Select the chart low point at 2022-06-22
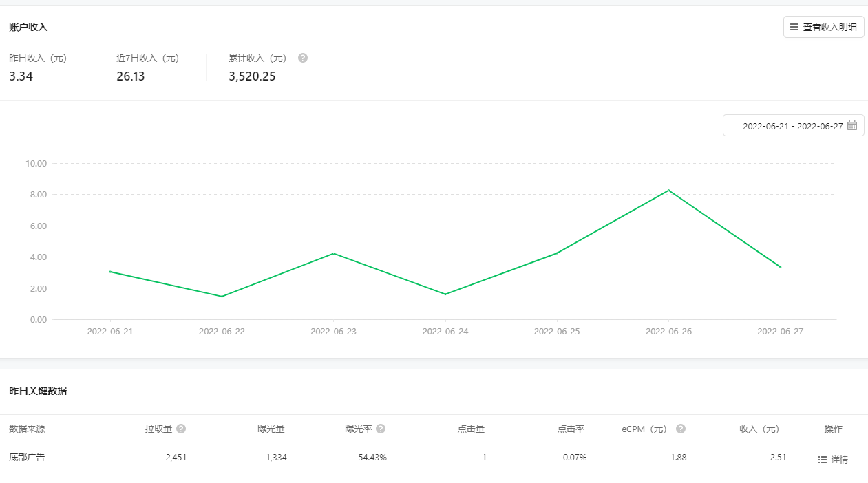The width and height of the screenshot is (868, 483). [222, 297]
